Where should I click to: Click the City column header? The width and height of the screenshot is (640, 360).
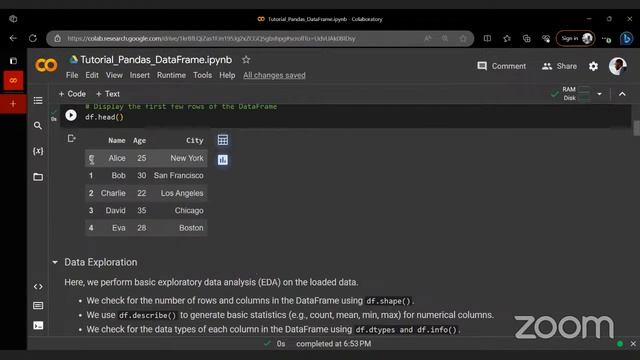click(195, 140)
